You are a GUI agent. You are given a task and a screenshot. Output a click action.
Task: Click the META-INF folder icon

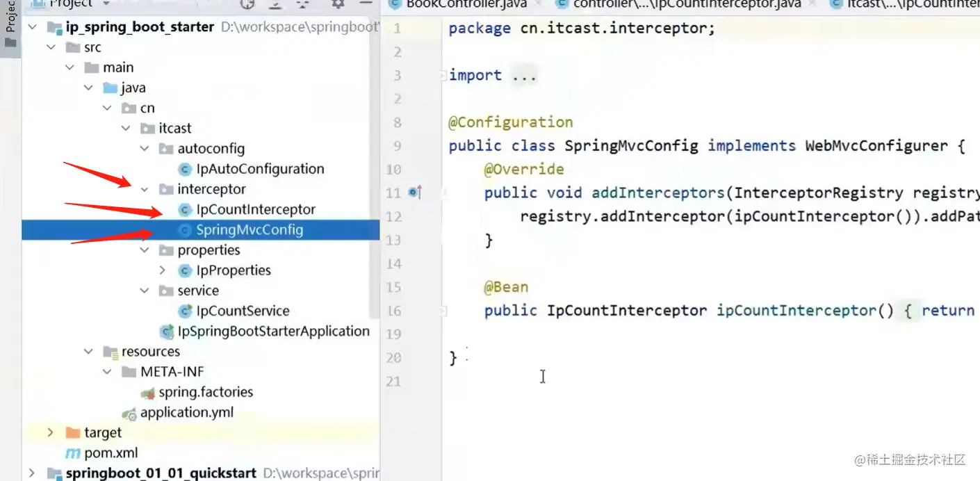click(x=129, y=371)
